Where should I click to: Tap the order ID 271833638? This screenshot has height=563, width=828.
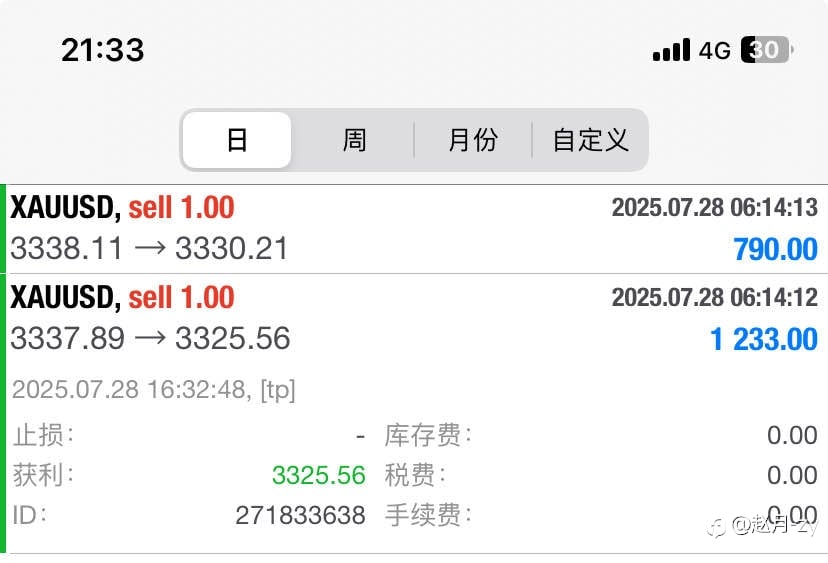pyautogui.click(x=300, y=515)
